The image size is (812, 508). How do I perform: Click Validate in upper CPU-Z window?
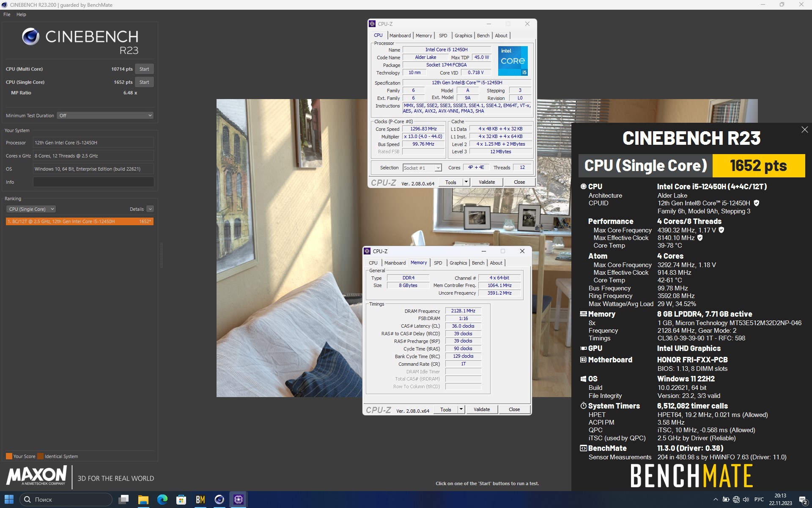(487, 182)
